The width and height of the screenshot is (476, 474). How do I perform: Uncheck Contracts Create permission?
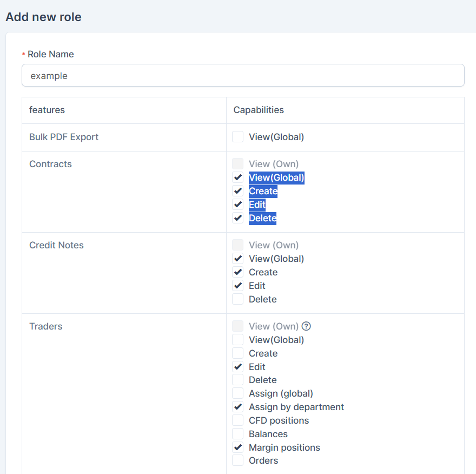(238, 191)
